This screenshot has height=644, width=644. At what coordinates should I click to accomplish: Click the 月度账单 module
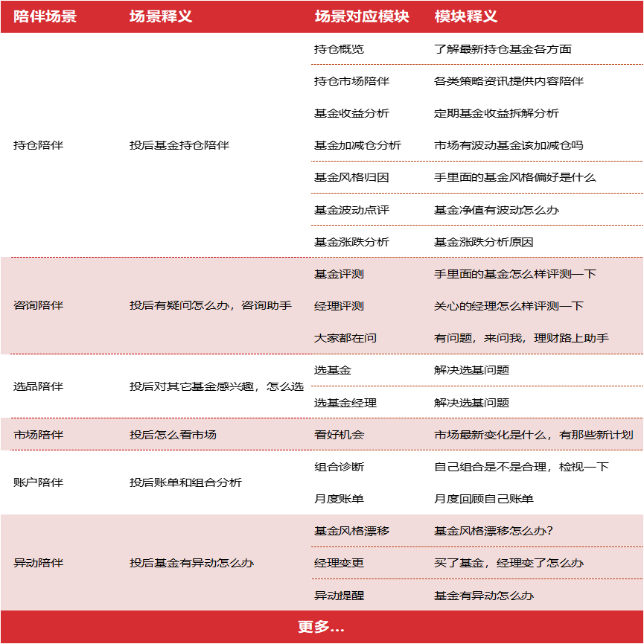click(x=339, y=499)
